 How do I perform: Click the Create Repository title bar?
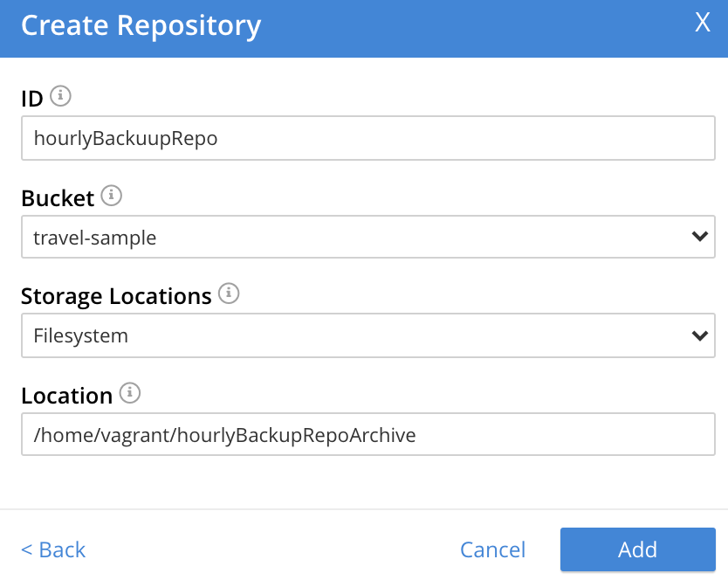(141, 25)
